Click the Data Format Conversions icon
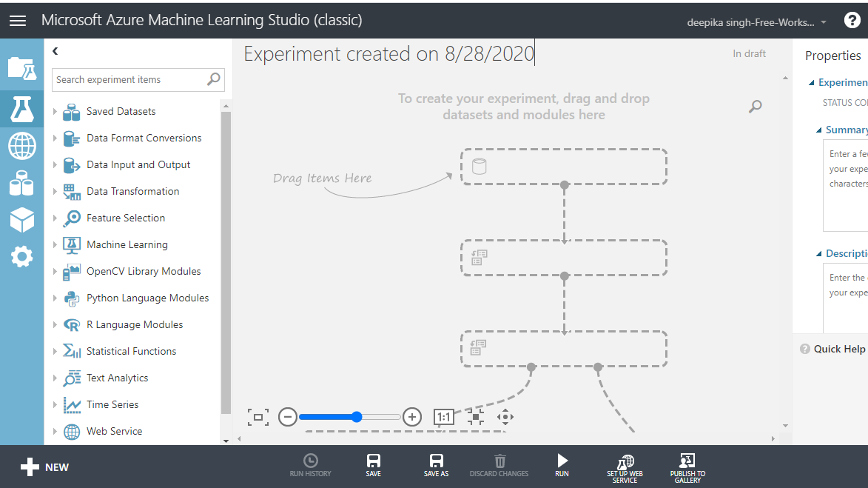The image size is (868, 488). point(72,138)
